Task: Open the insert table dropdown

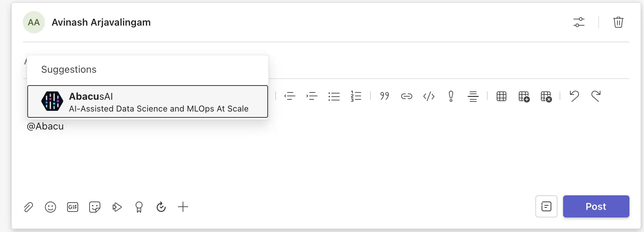Action: point(501,96)
